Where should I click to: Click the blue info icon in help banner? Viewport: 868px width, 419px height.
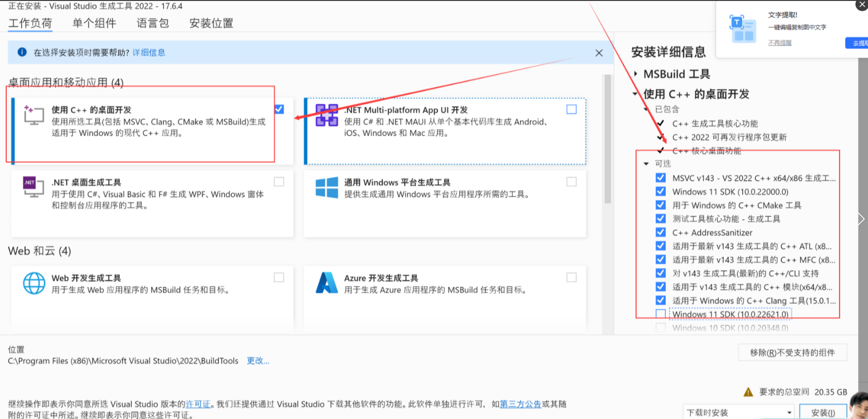pyautogui.click(x=22, y=52)
